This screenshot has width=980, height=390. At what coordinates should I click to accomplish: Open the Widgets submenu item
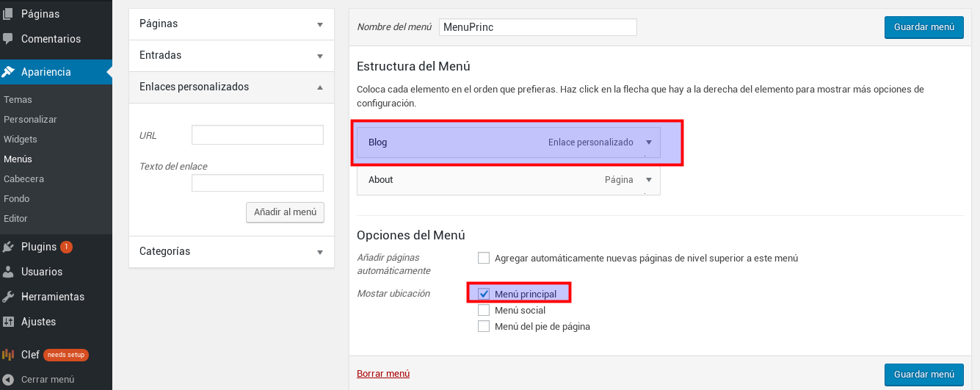tap(21, 139)
